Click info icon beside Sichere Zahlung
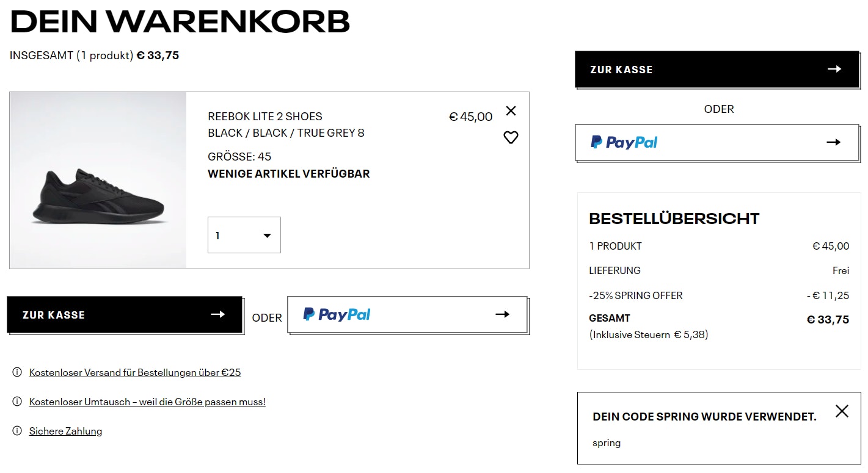Viewport: 868px width, 473px height. (17, 431)
